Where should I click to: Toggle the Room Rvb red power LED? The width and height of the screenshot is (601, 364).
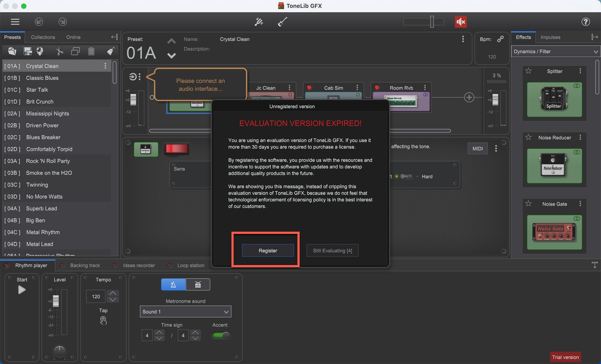click(377, 88)
